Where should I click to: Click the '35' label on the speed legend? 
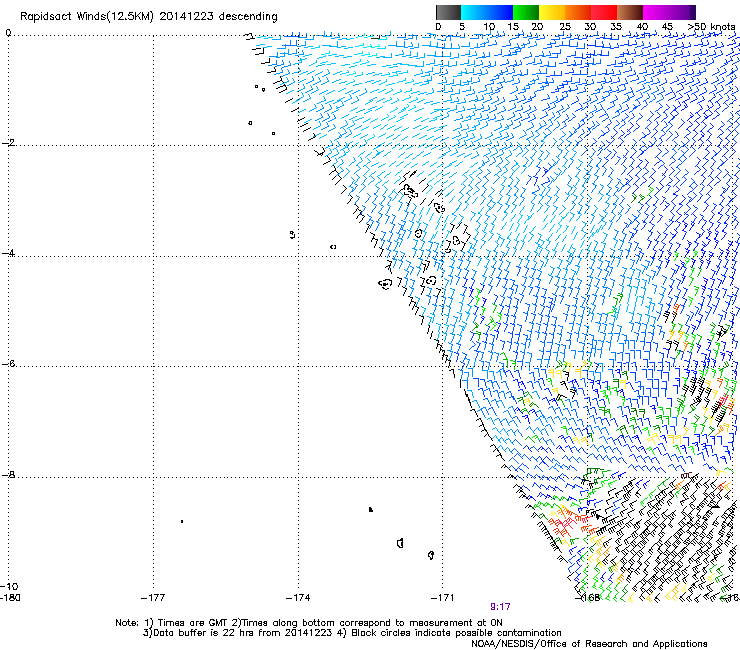[616, 27]
